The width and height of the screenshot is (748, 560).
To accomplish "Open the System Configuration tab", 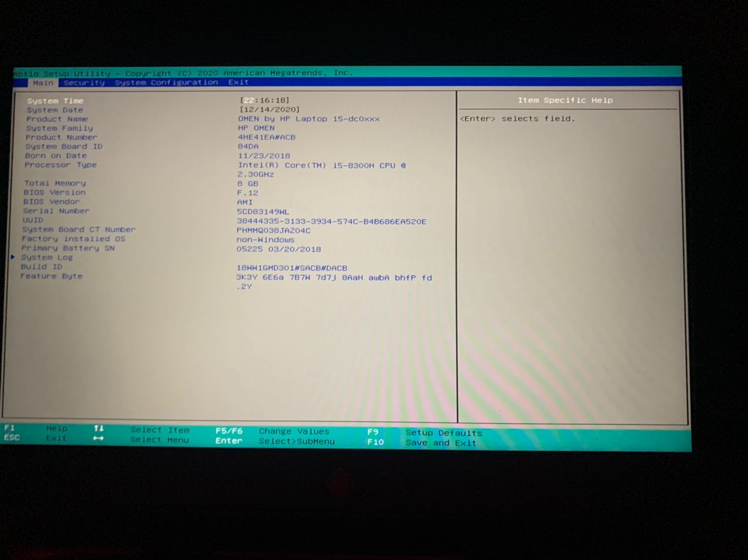I will 166,83.
